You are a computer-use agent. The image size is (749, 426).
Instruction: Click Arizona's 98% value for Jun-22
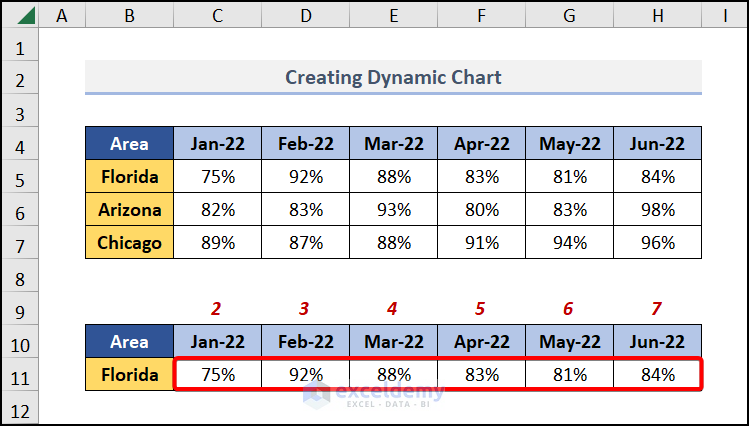pyautogui.click(x=657, y=210)
